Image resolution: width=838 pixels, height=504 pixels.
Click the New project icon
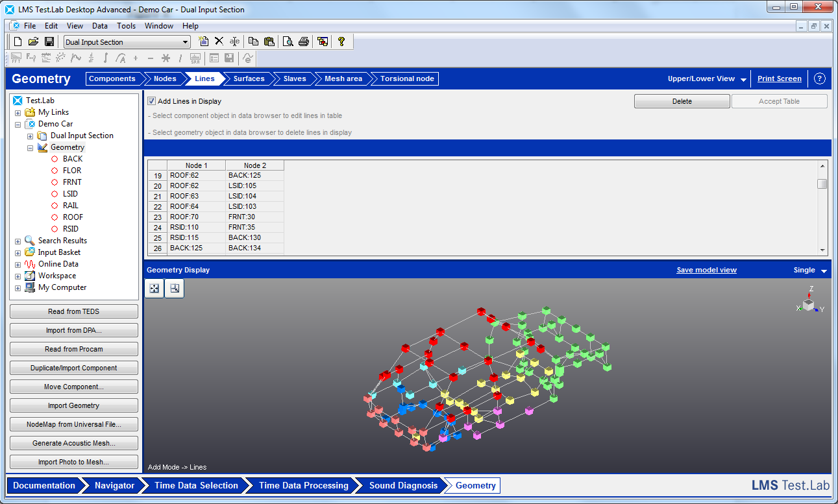pyautogui.click(x=18, y=42)
